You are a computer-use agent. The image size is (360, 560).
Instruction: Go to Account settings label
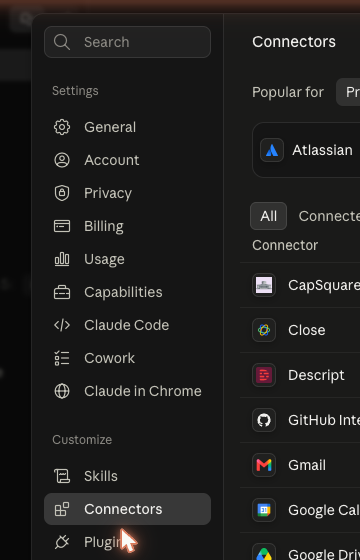click(111, 160)
